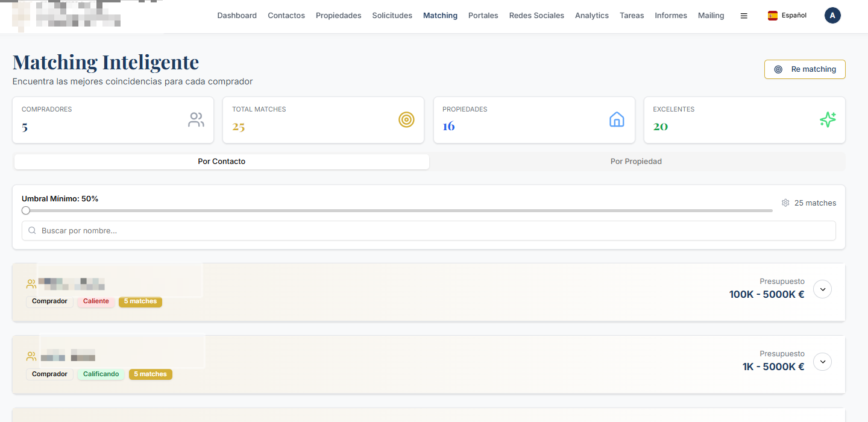Click the Total Matches stat card
The width and height of the screenshot is (868, 422).
tap(324, 120)
